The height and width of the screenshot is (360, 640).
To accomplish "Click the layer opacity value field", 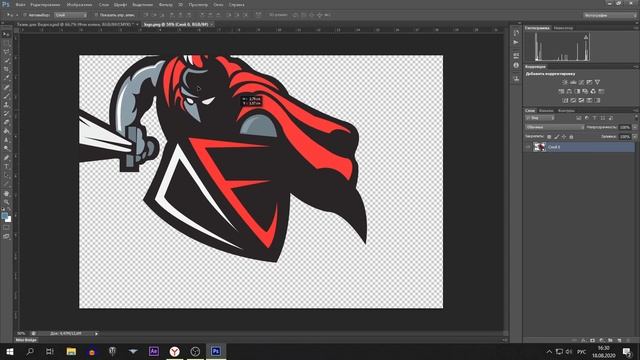I will tap(624, 127).
